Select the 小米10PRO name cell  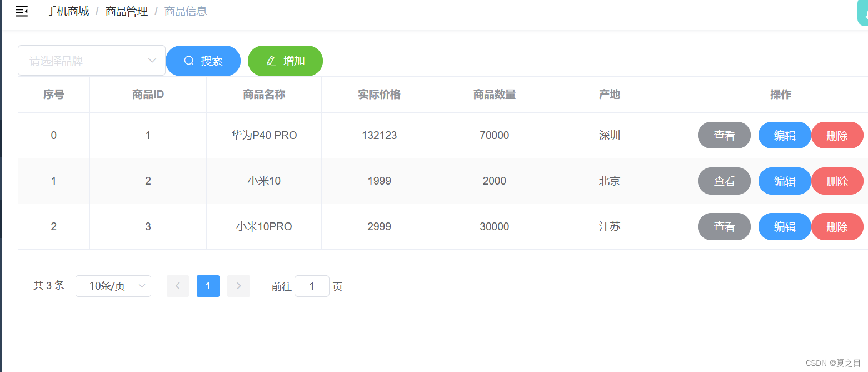tap(264, 226)
